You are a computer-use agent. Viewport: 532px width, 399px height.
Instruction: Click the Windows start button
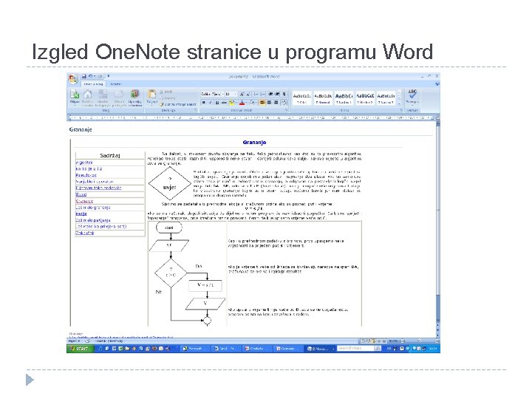(x=80, y=349)
